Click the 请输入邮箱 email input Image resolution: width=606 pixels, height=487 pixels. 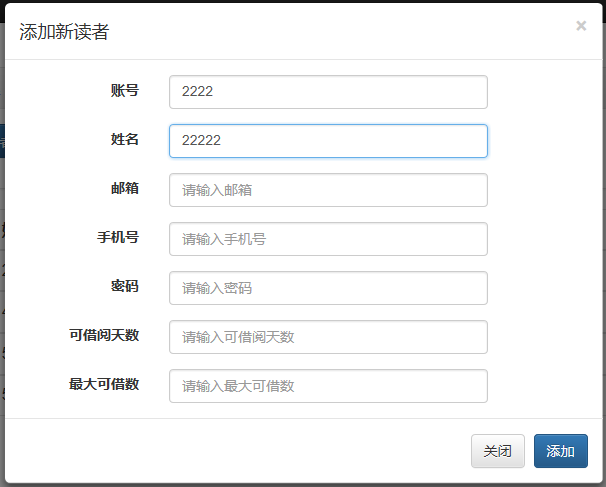(x=328, y=190)
